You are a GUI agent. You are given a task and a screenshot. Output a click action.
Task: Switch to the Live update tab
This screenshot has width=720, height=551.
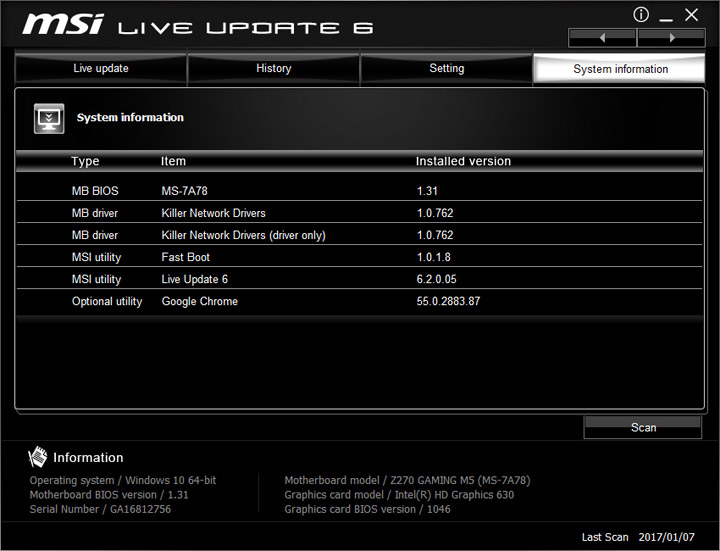[x=101, y=68]
